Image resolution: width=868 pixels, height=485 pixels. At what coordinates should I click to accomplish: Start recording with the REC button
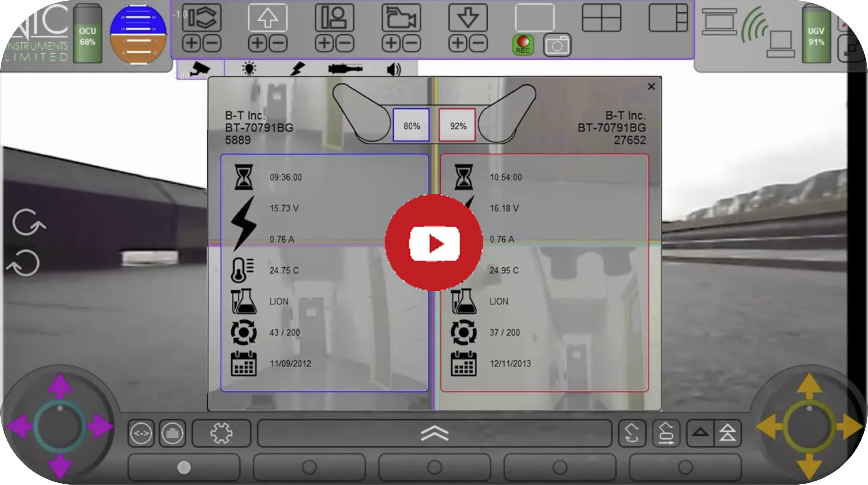pyautogui.click(x=523, y=45)
